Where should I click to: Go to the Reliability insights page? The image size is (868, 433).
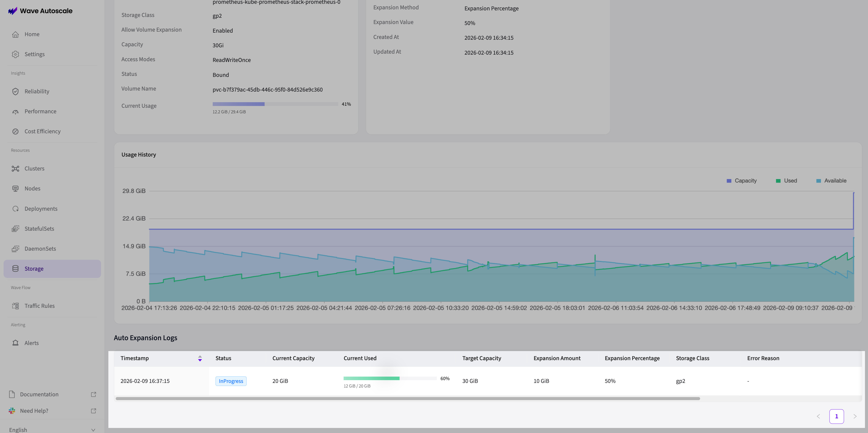pyautogui.click(x=52, y=91)
